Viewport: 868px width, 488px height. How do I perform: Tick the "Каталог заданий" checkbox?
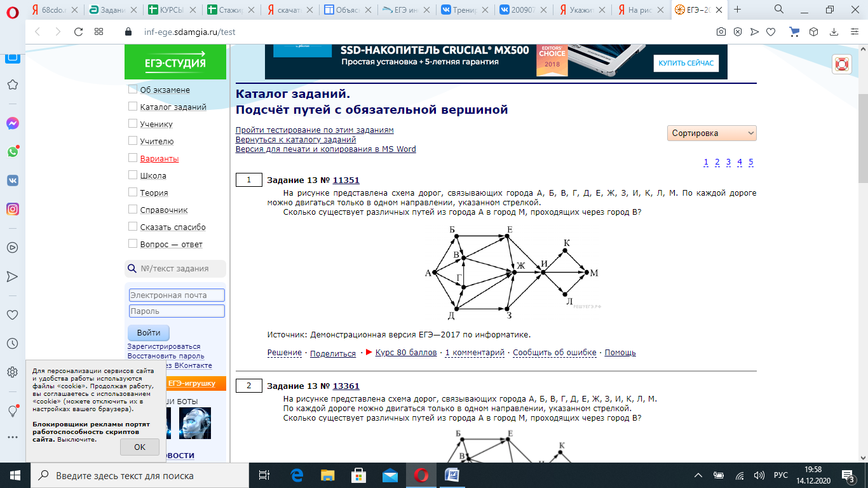click(133, 107)
